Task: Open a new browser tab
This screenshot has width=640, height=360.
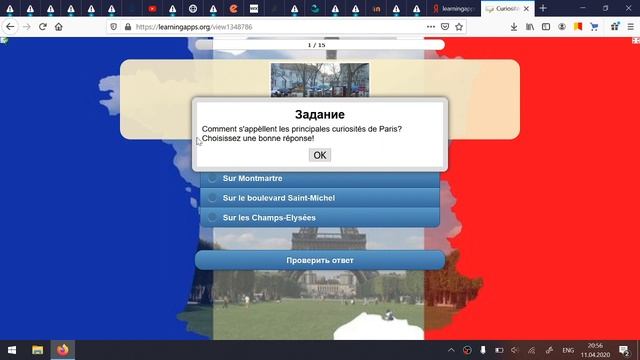Action: point(543,8)
